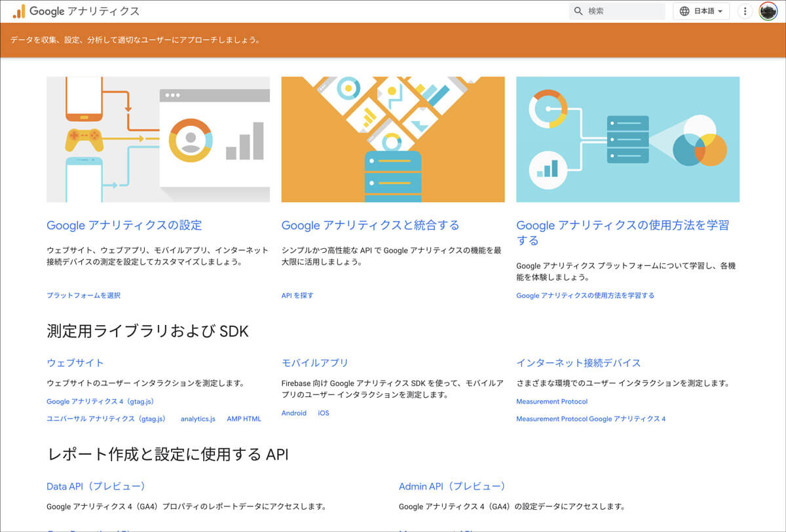
Task: Open the Data API（プレビュー）link
Action: click(96, 487)
